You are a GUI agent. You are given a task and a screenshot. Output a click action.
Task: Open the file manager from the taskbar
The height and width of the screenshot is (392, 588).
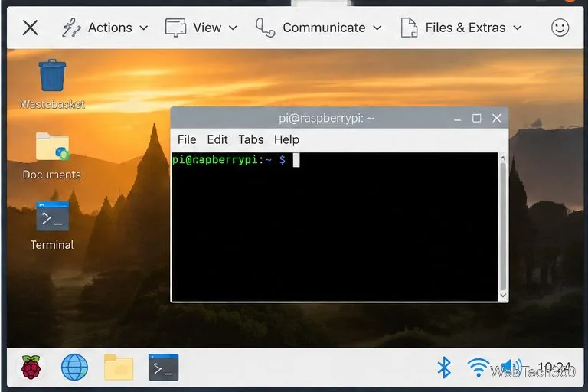(x=119, y=367)
